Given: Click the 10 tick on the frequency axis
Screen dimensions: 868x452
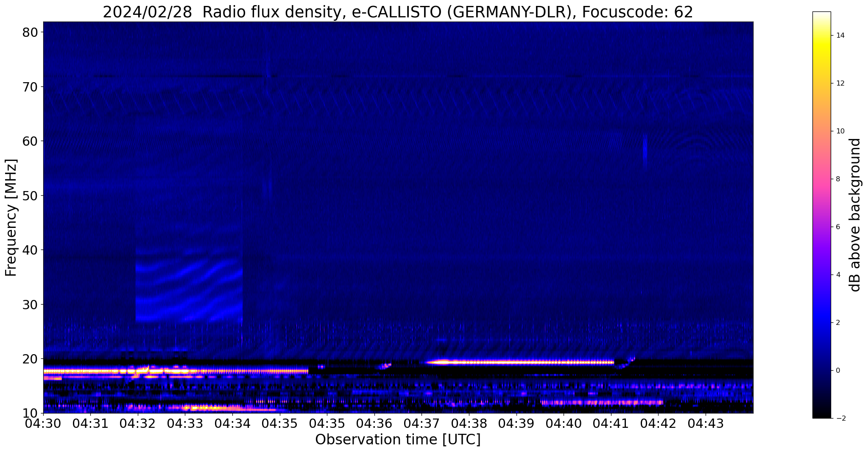Looking at the screenshot, I should [31, 413].
